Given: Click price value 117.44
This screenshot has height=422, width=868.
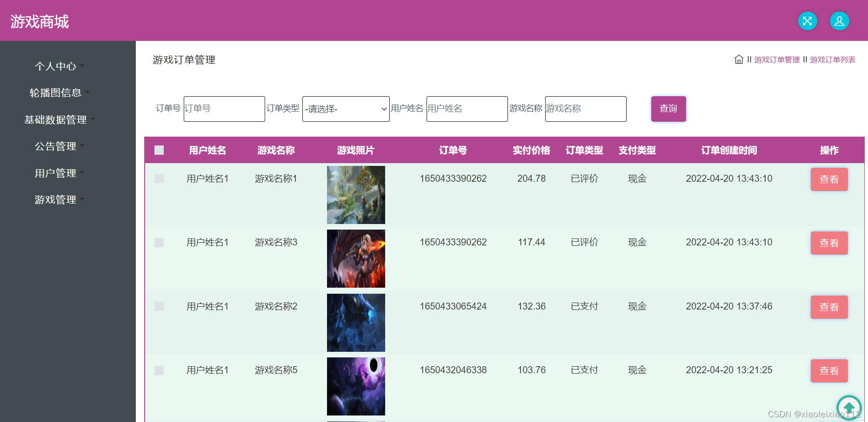Looking at the screenshot, I should 531,242.
